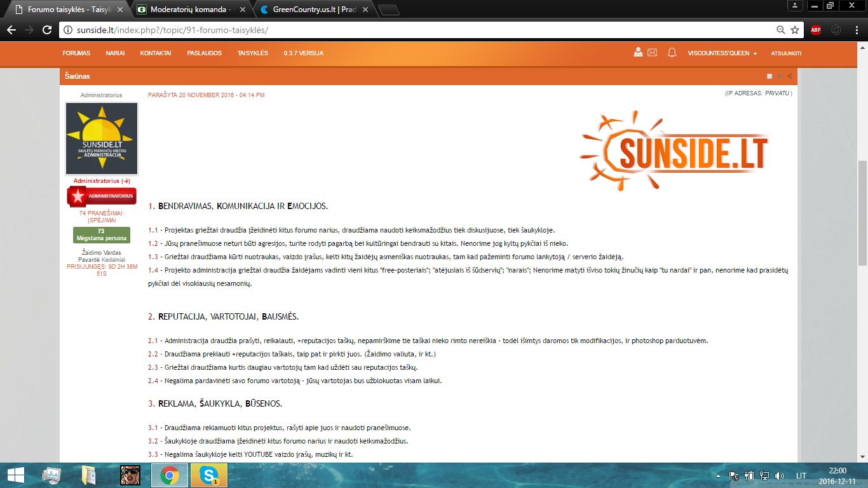868x488 pixels.
Task: Open the ĮSPĖJIMAI warnings link
Action: (102, 220)
